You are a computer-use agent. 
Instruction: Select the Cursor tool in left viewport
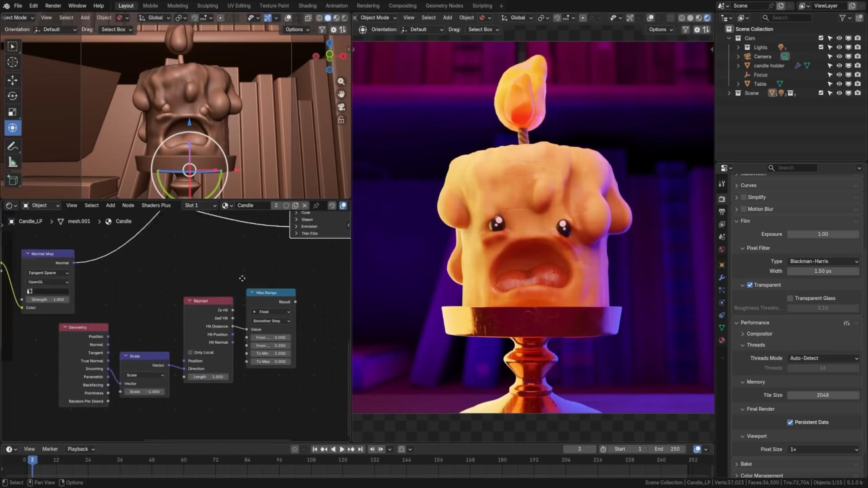tap(12, 62)
